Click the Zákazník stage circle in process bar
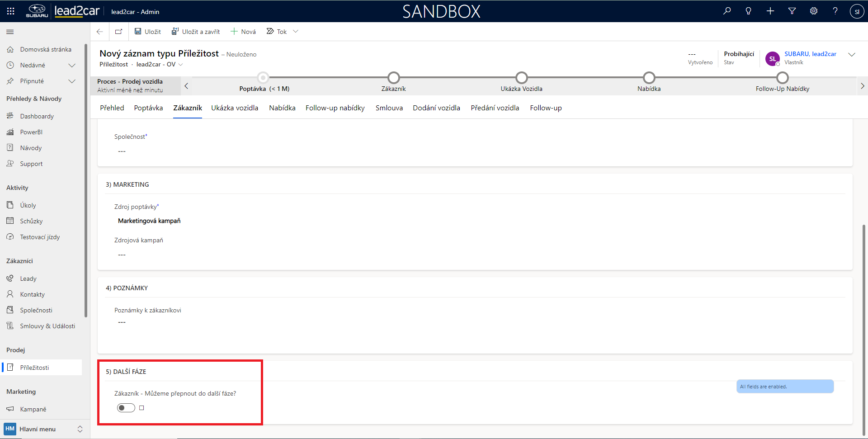 click(x=393, y=78)
